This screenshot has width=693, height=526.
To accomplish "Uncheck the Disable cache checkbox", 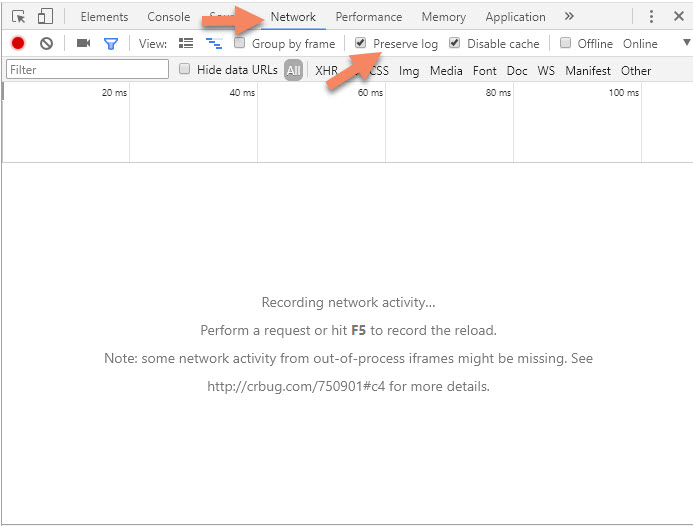I will (x=455, y=43).
